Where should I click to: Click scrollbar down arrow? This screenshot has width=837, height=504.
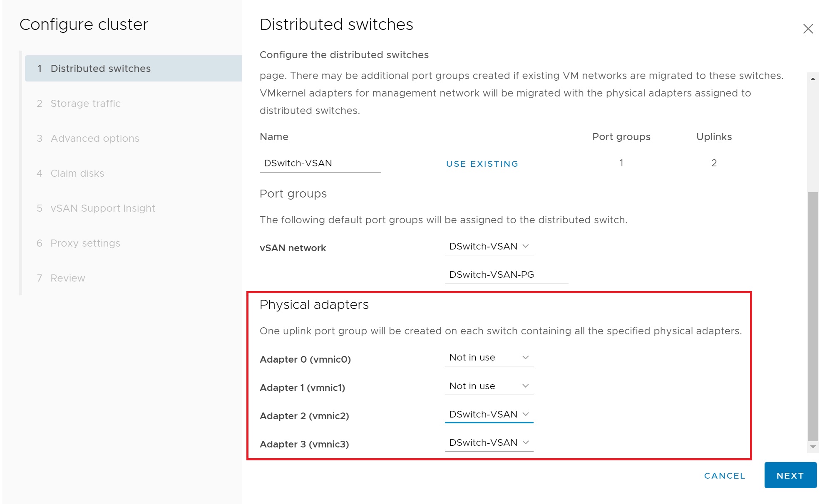pos(812,447)
